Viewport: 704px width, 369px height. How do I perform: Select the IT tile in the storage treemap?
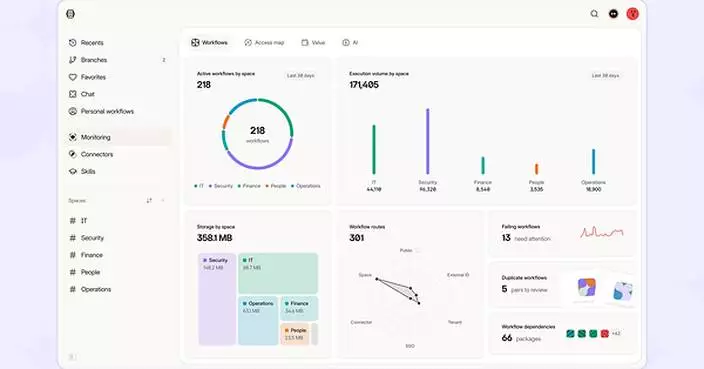click(x=278, y=273)
